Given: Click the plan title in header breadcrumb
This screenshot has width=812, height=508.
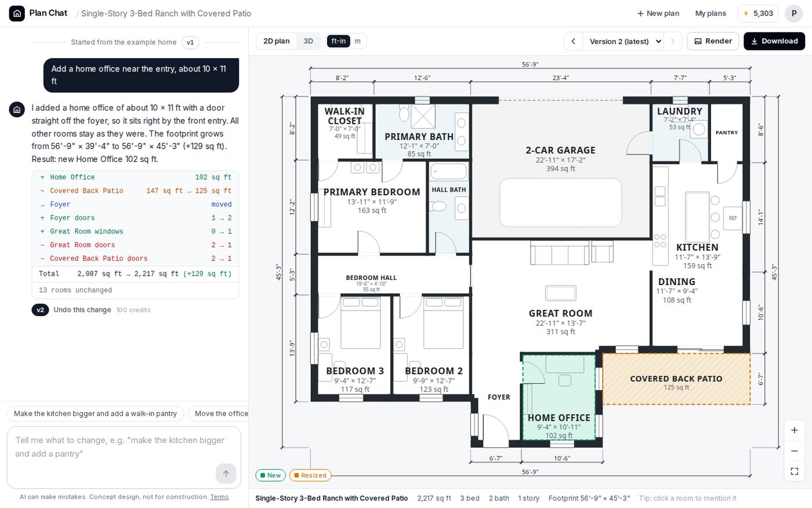Looking at the screenshot, I should 166,13.
